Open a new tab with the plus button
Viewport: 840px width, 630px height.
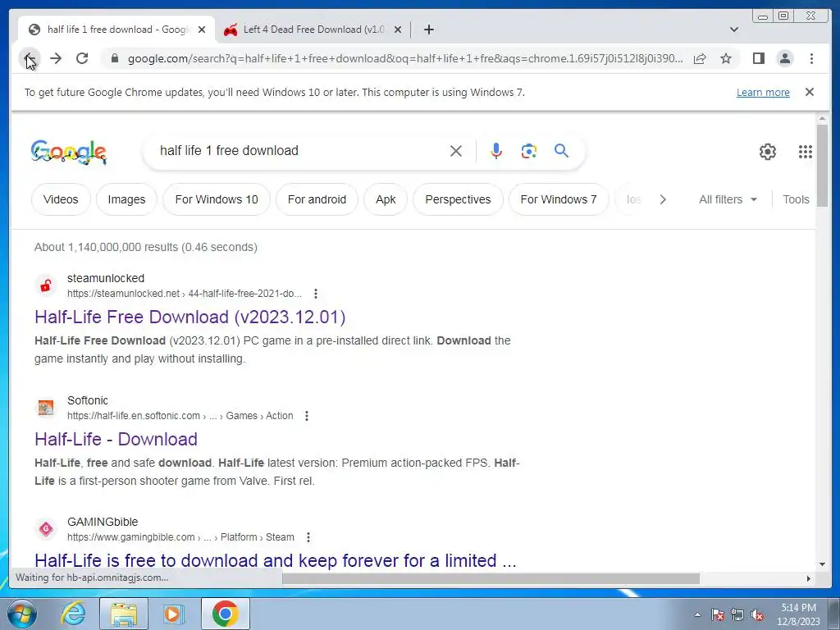click(428, 30)
